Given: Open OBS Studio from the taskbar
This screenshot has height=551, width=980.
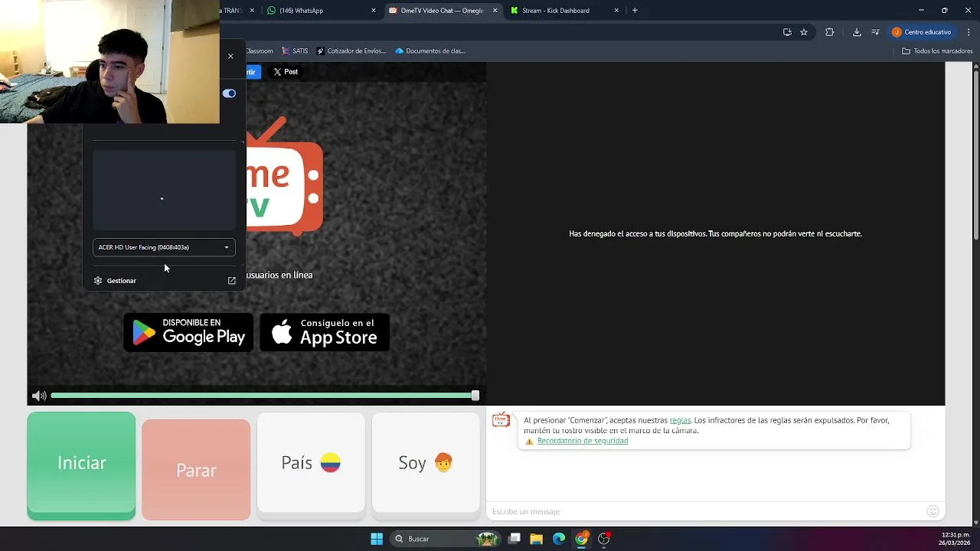Looking at the screenshot, I should (603, 539).
